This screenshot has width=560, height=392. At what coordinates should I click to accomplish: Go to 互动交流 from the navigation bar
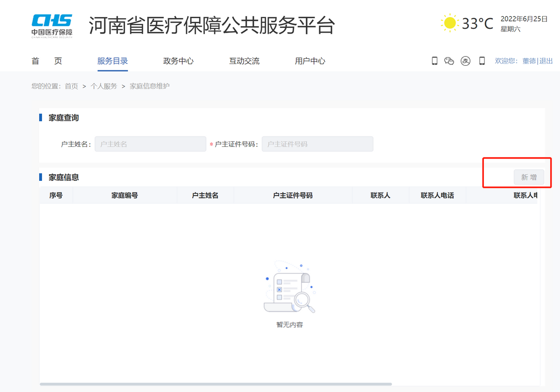pos(244,61)
